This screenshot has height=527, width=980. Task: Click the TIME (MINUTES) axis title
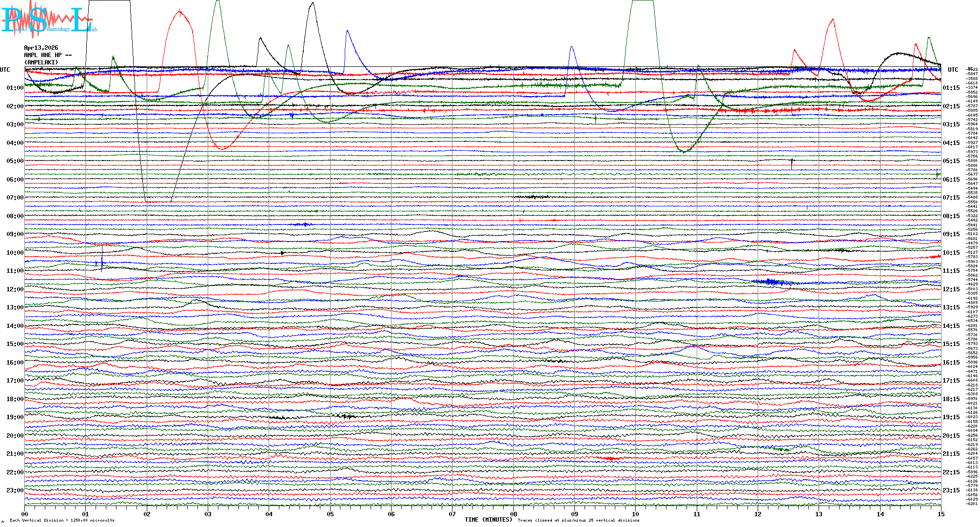(x=488, y=520)
